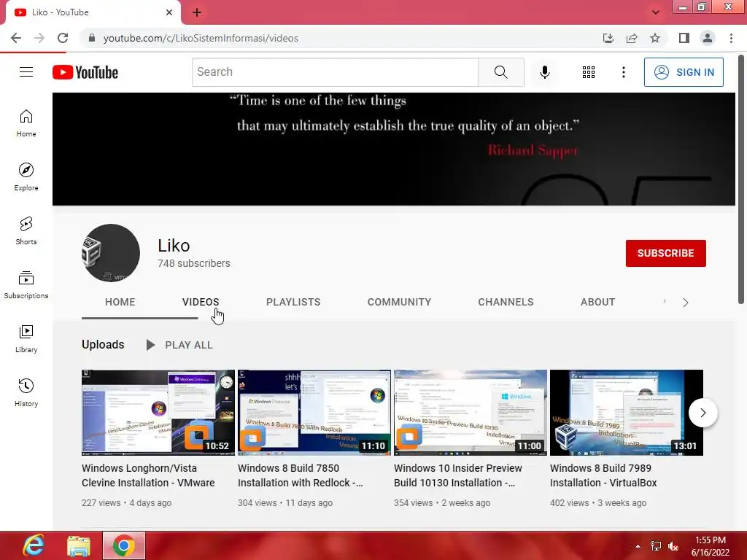Click the channel name Liko
The width and height of the screenshot is (747, 560).
coord(174,245)
